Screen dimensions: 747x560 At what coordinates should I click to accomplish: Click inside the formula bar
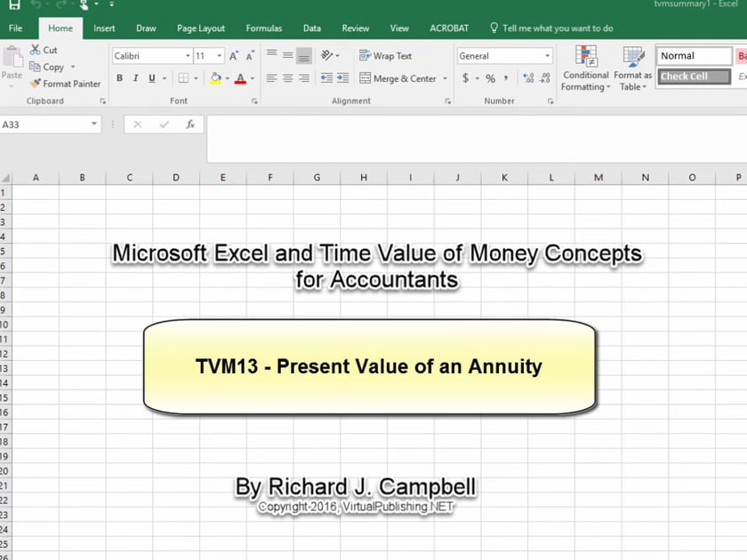(x=477, y=138)
